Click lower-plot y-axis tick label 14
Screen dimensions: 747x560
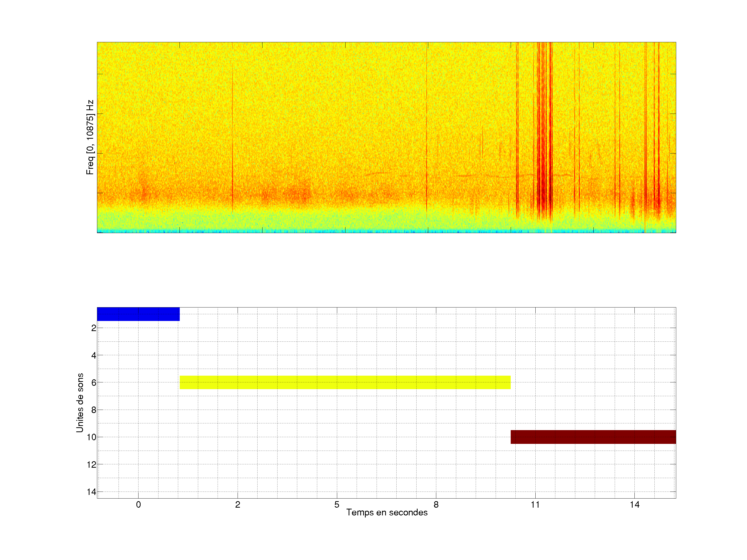point(92,492)
